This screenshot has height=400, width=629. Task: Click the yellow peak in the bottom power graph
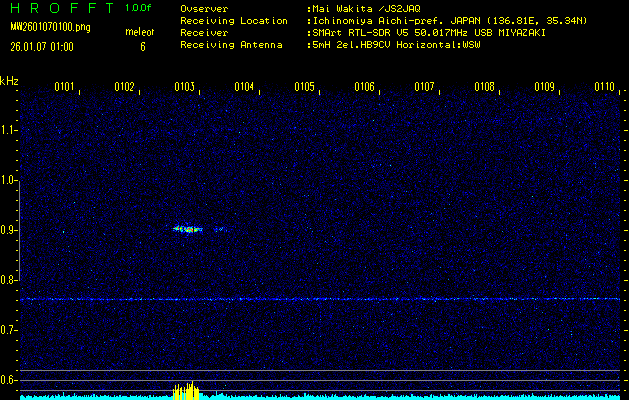[x=187, y=390]
